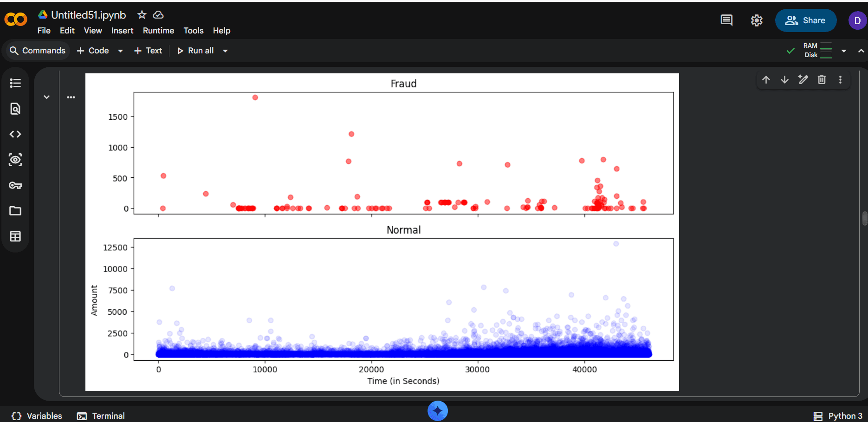The height and width of the screenshot is (422, 868).
Task: Star the Untitled51.ipynb notebook
Action: (x=142, y=15)
